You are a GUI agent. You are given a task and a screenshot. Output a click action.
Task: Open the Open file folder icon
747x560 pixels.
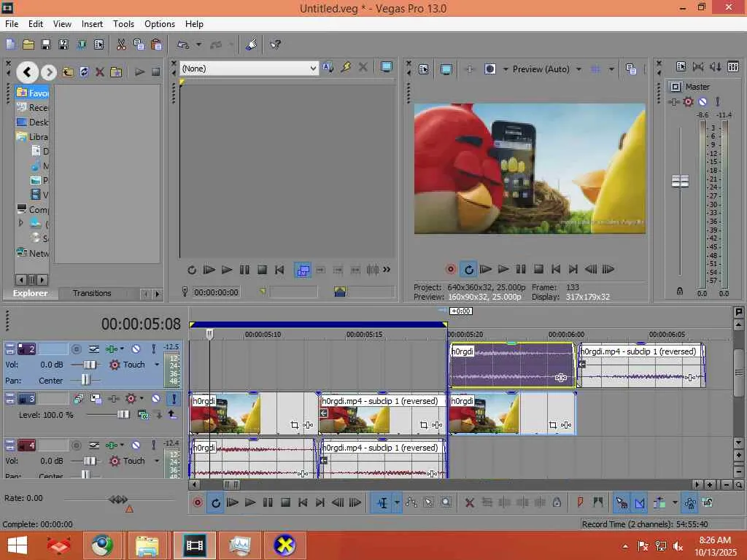(28, 44)
